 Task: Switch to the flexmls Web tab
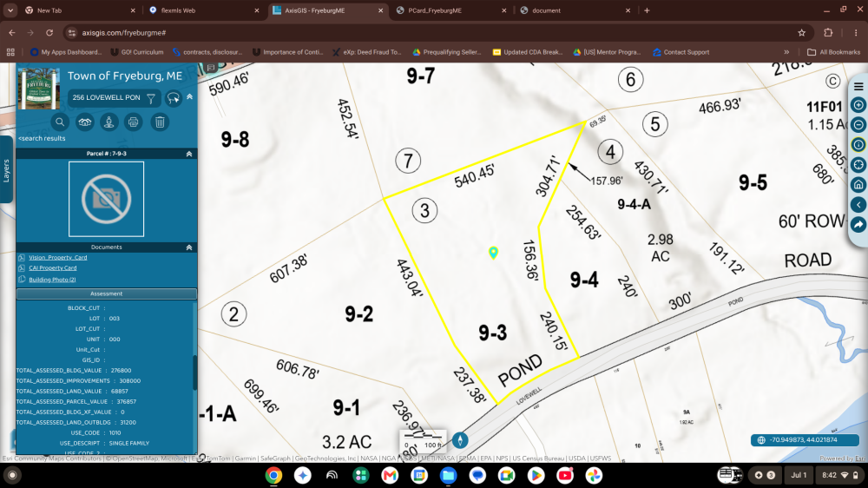click(x=204, y=10)
